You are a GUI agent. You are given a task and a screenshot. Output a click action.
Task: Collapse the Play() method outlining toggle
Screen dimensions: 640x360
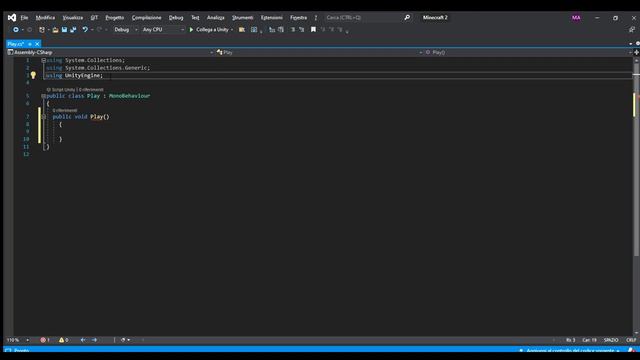tap(44, 117)
